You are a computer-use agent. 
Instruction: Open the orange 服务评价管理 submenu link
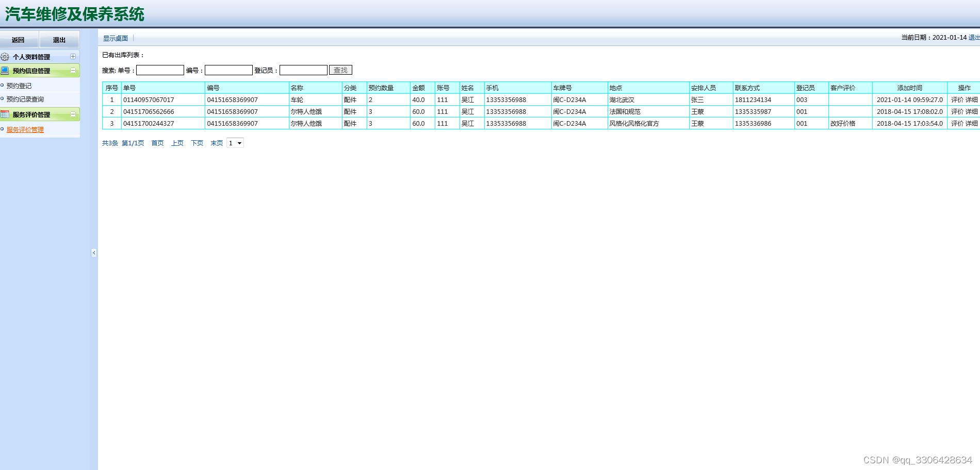pyautogui.click(x=25, y=130)
